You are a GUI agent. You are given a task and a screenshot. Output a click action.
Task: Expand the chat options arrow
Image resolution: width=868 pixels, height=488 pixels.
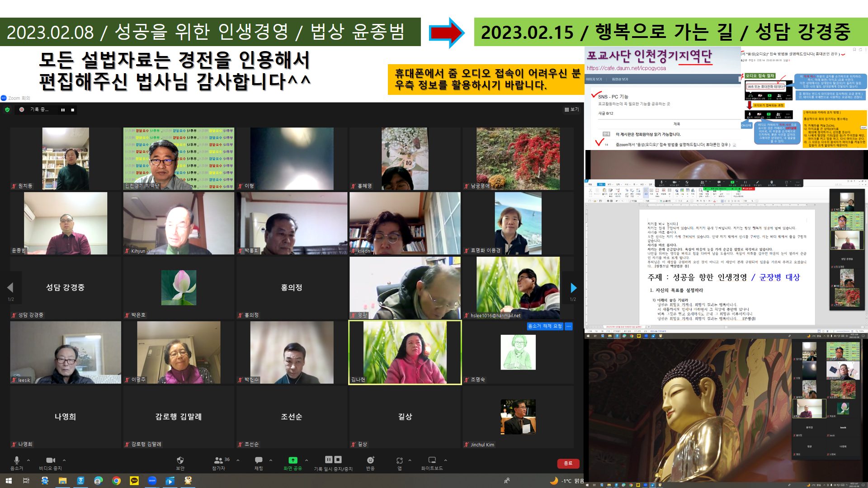click(x=271, y=460)
